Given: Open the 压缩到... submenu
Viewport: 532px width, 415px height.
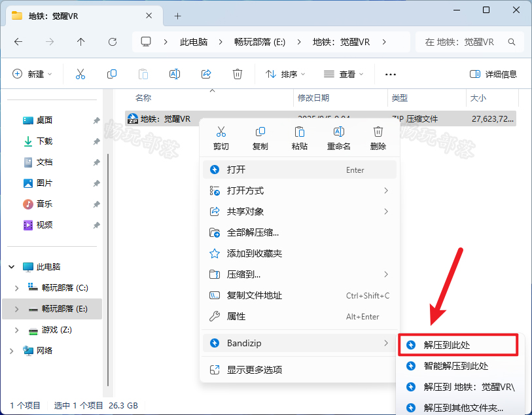Looking at the screenshot, I should 300,274.
